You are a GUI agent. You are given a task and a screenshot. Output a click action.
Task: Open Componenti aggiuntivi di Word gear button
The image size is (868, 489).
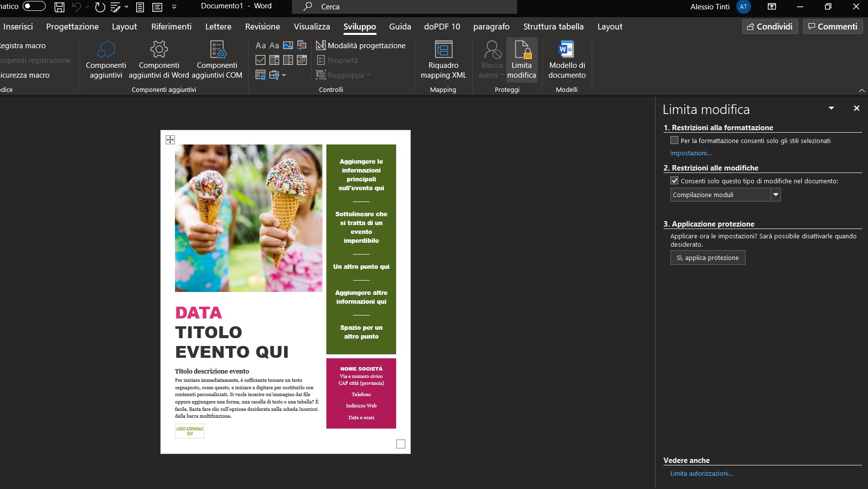(159, 60)
